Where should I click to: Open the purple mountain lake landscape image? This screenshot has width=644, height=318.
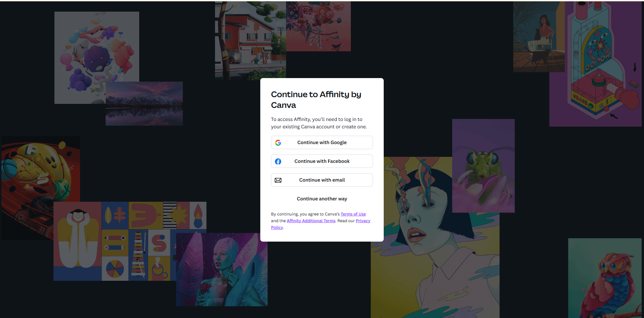tap(144, 104)
